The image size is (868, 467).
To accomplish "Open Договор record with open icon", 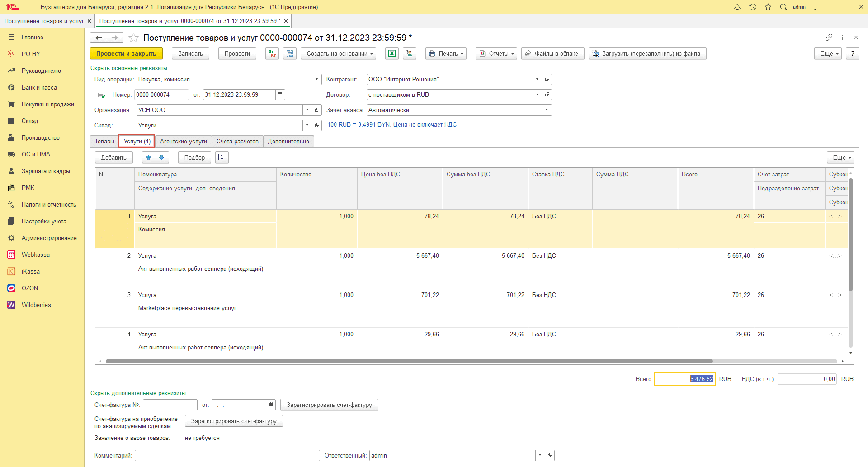I will [x=547, y=94].
